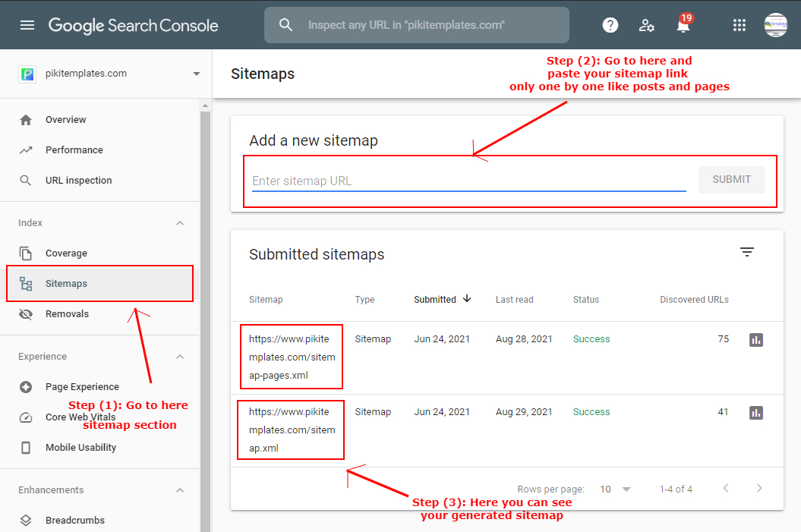
Task: Click the Performance trend line icon
Action: pos(26,150)
